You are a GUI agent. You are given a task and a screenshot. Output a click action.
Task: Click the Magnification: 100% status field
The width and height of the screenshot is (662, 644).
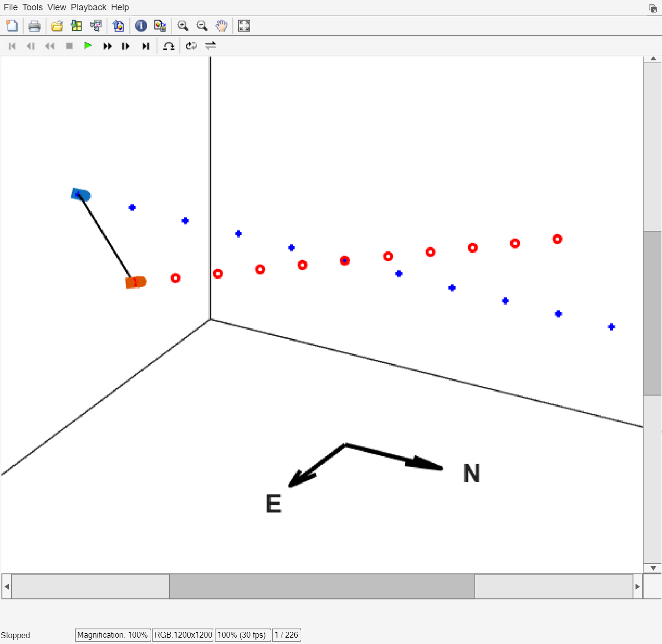click(113, 635)
